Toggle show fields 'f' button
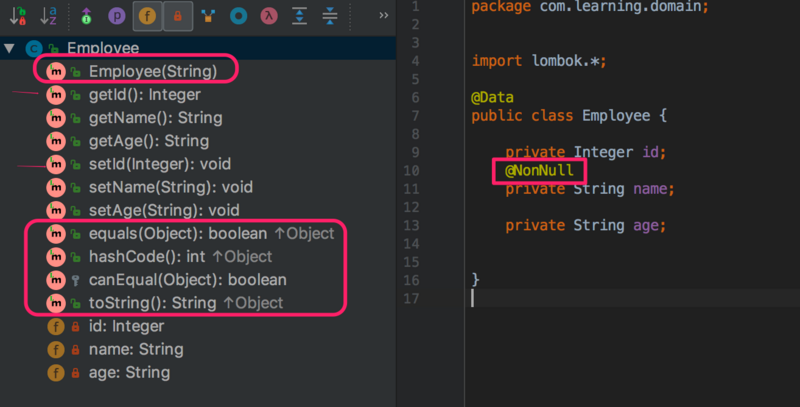 point(147,16)
